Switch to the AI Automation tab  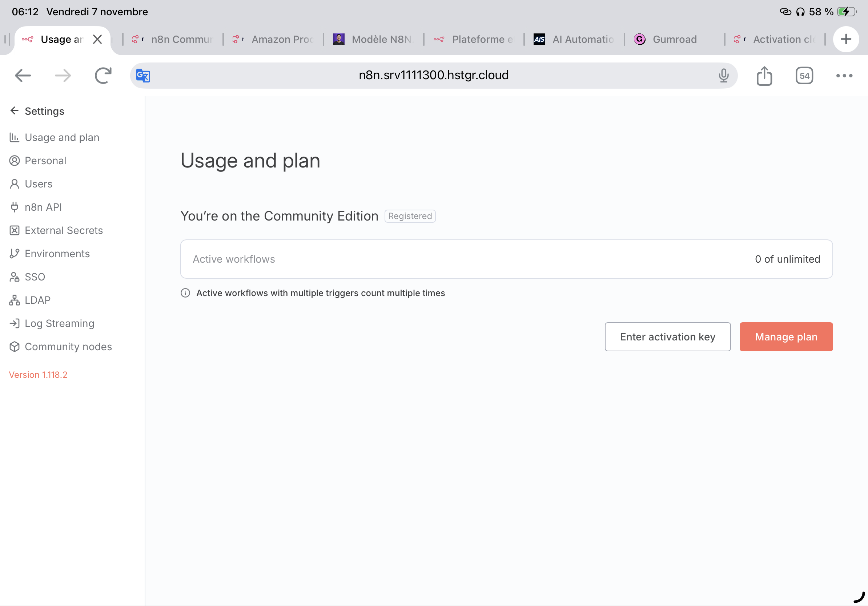(582, 39)
